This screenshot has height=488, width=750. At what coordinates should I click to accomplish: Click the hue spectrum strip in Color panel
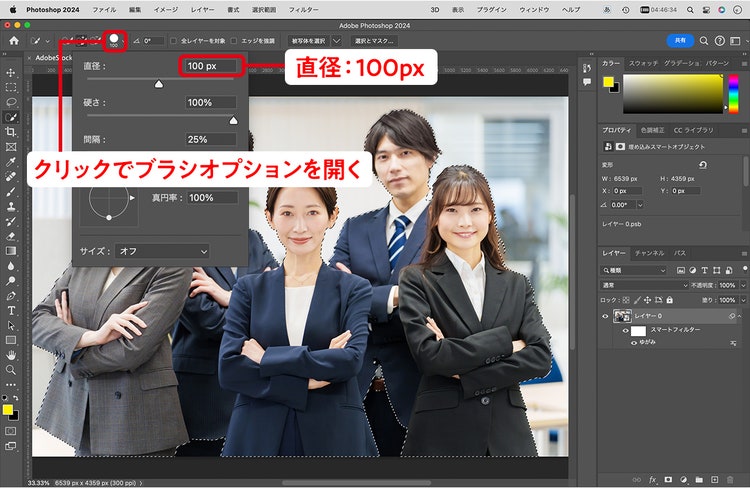(x=733, y=94)
